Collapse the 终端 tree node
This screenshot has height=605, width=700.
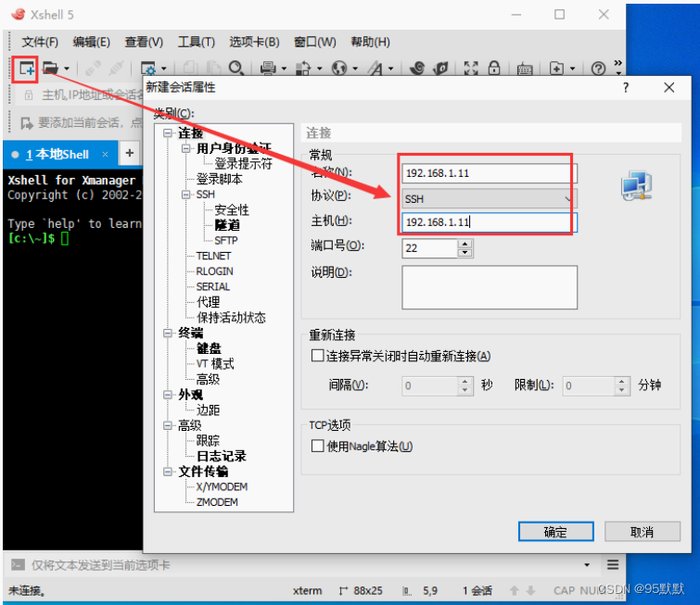168,333
